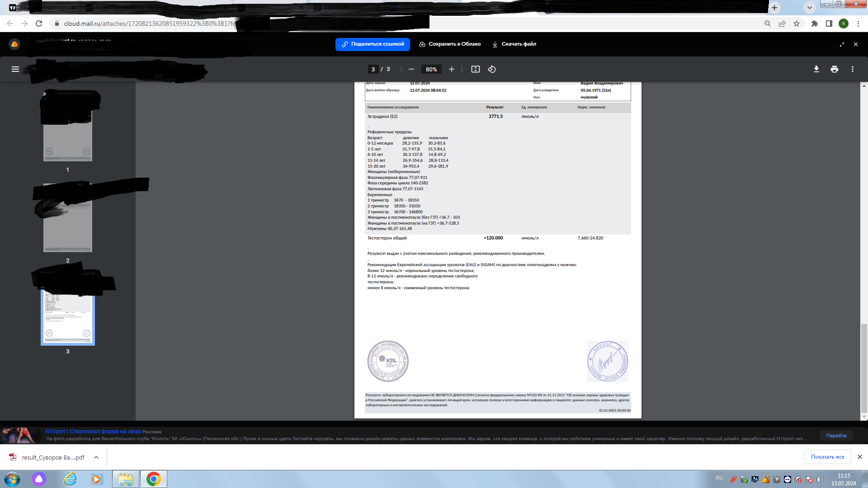868x488 pixels.
Task: Rotate the document counterclockwise
Action: [x=492, y=69]
